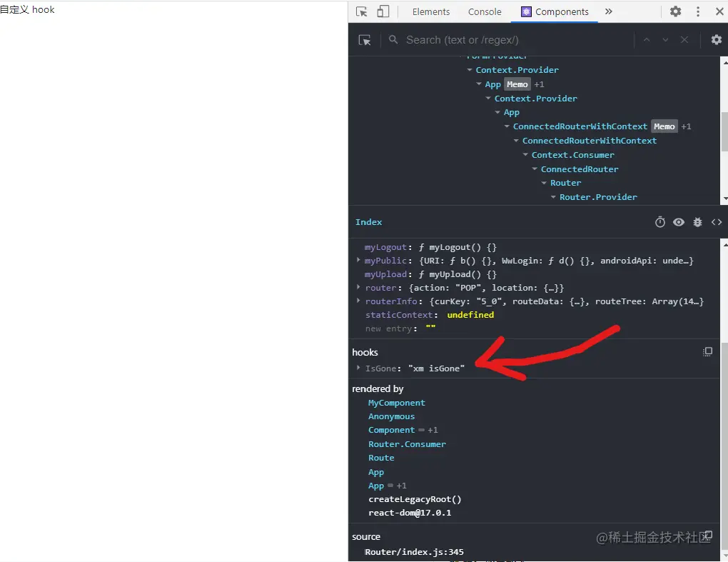728x562 pixels.
Task: Clear the component search with X
Action: click(684, 40)
